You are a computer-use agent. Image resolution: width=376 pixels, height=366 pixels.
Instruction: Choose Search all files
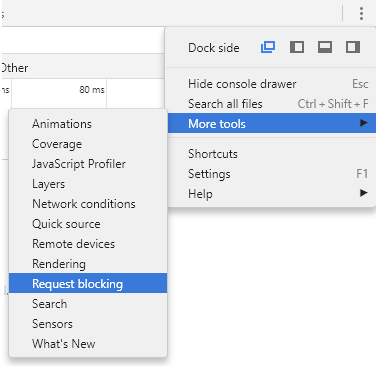[272, 104]
